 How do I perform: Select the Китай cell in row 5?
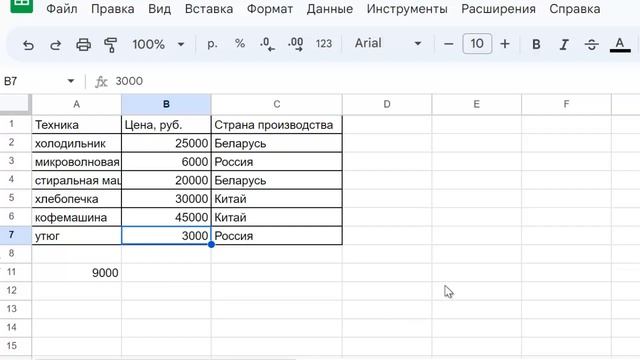pos(277,199)
